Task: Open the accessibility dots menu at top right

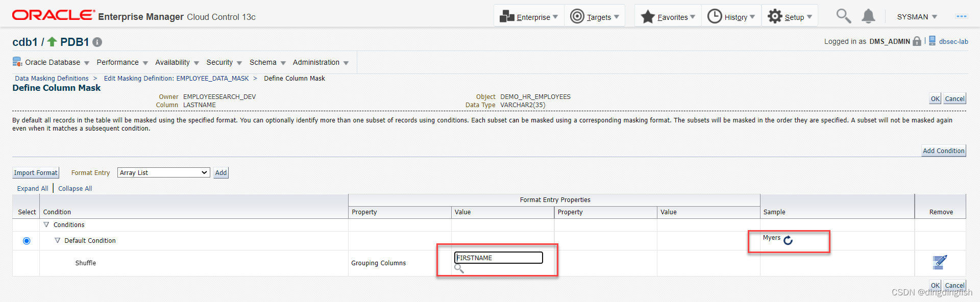Action: coord(962,16)
